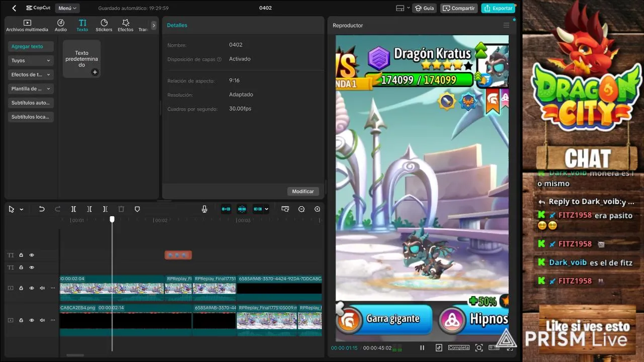Open the Menú dropdown
Viewport: 644px width, 362px height.
coord(67,8)
